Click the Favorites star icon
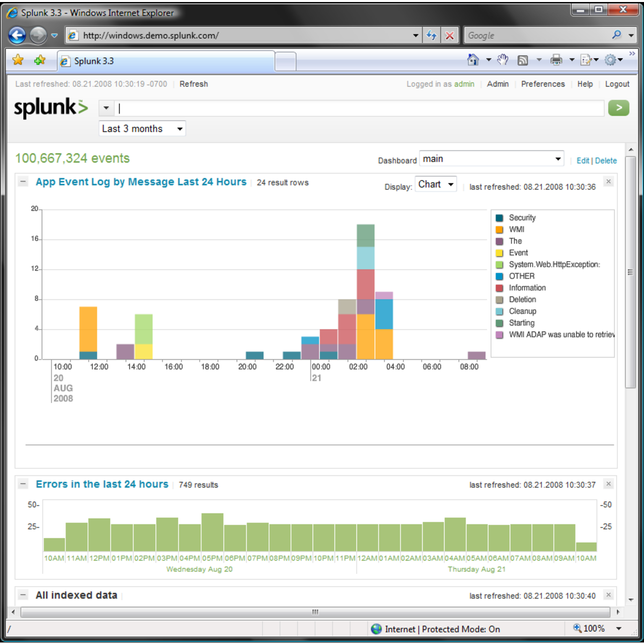Viewport: 644px width, 644px height. point(17,60)
